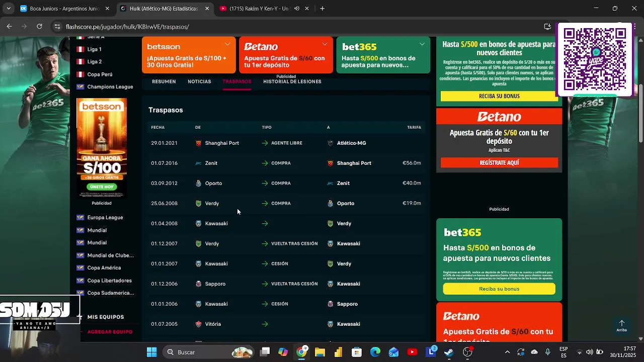Open Historial de Lesiones tab
644x362 pixels.
pos(292,81)
